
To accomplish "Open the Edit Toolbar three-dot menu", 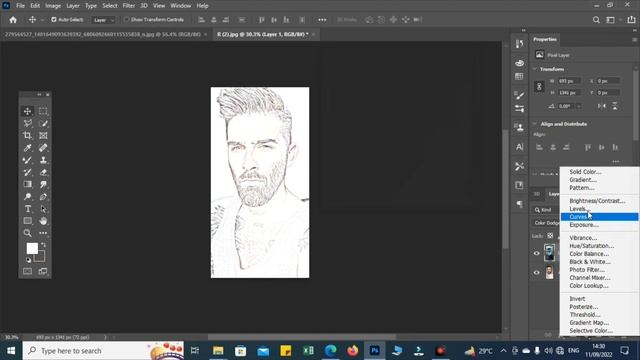I will pos(43,233).
